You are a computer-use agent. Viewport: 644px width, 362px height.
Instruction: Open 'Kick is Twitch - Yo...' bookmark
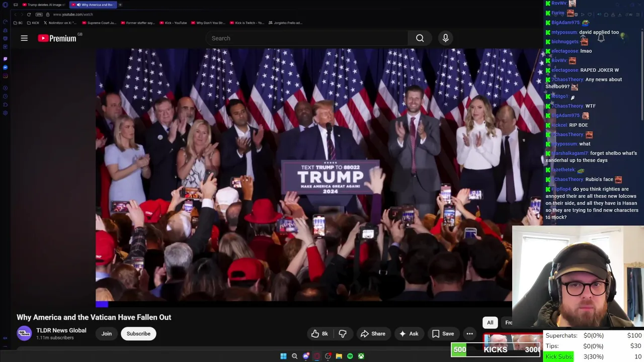coord(247,23)
